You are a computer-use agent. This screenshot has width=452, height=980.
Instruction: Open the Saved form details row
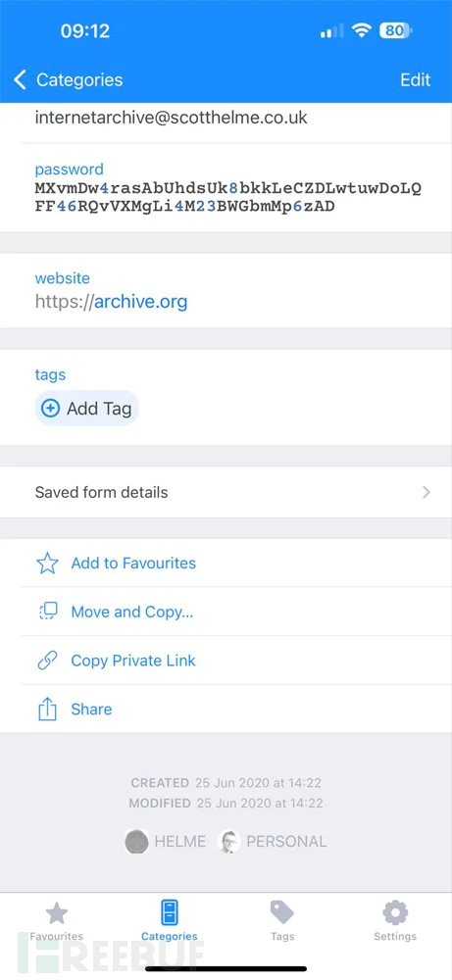click(x=226, y=493)
